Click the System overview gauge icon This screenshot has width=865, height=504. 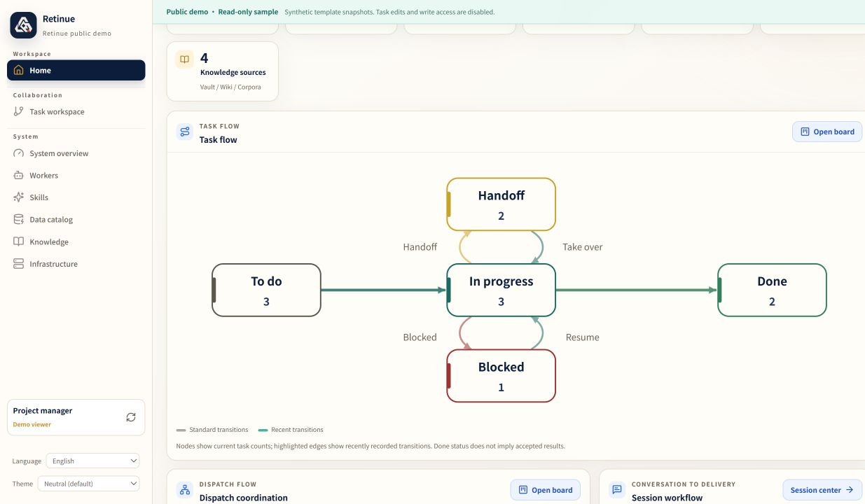tap(19, 153)
